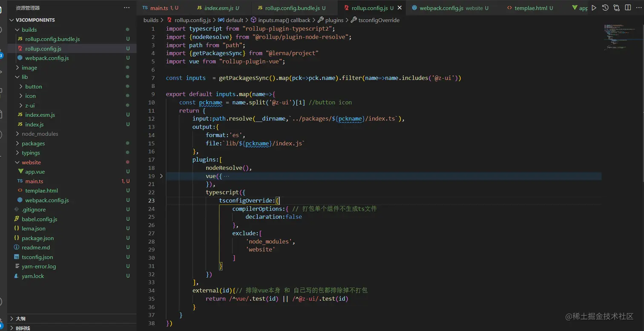644x331 pixels.
Task: Switch to the index.esm.js tab
Action: pos(221,8)
